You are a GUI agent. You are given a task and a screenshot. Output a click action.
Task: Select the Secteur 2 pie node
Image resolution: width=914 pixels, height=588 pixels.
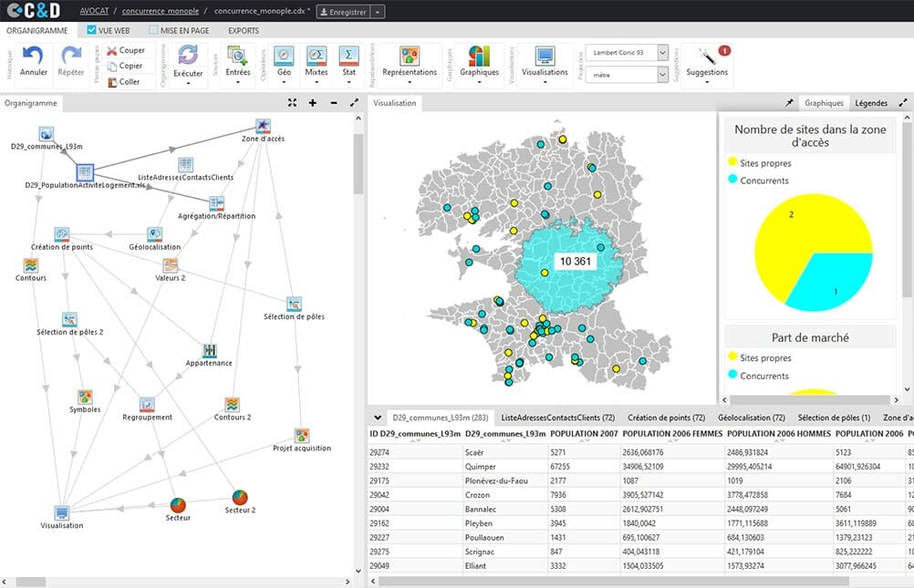tap(239, 497)
